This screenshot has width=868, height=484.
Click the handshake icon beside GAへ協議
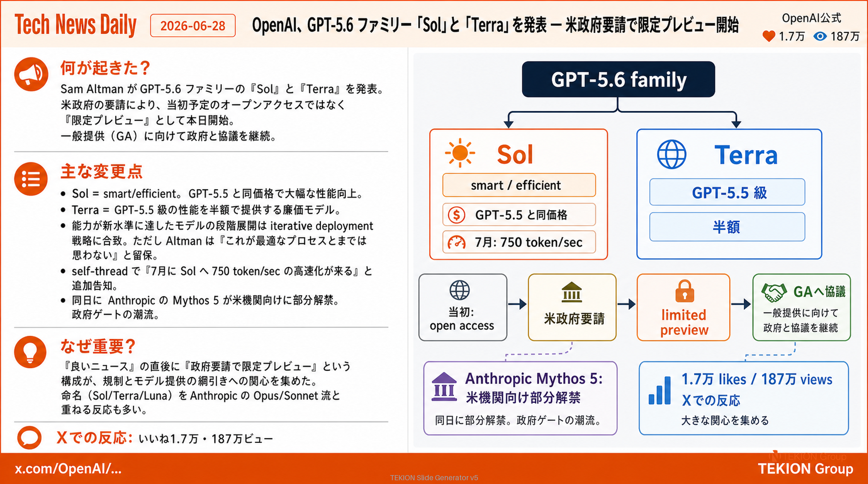(774, 292)
